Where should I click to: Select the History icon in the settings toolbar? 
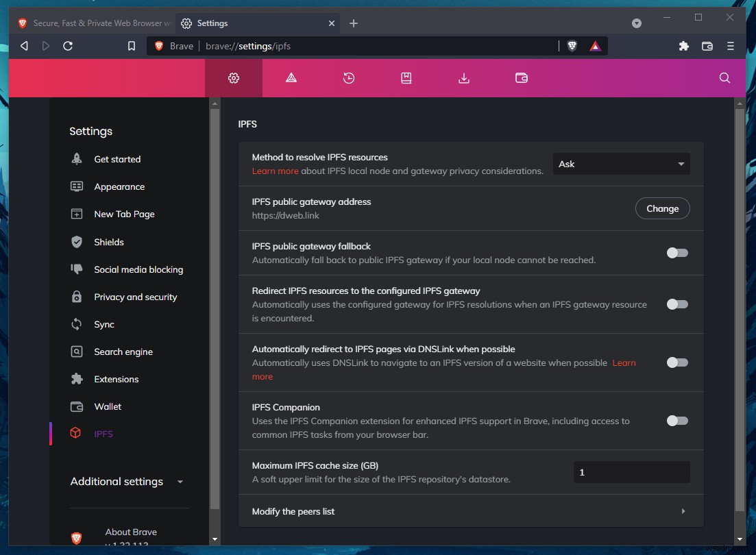(348, 78)
